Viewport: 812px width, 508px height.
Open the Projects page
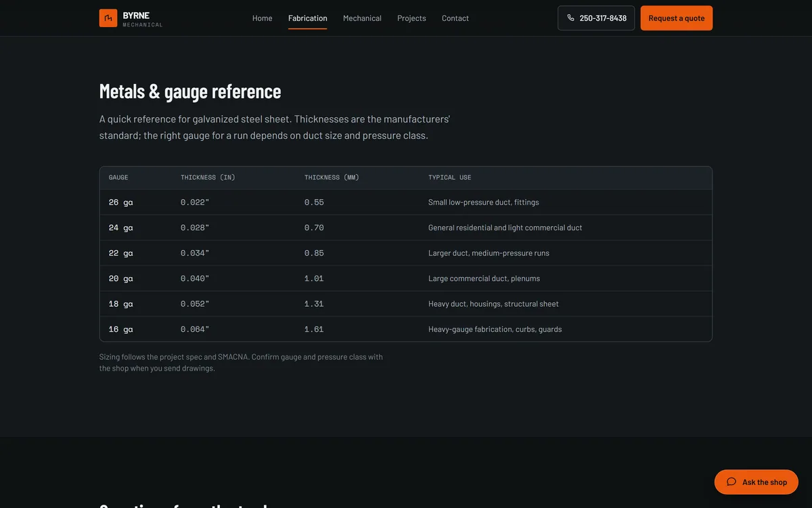(411, 18)
